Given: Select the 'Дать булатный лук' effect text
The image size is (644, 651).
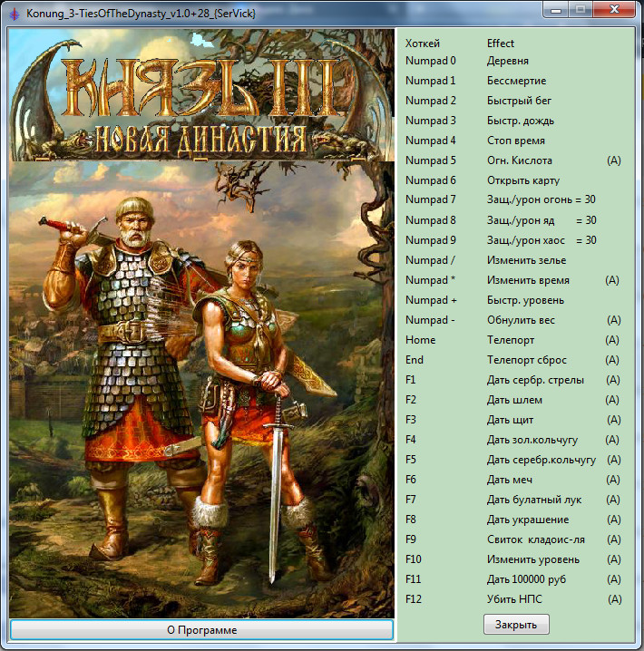Looking at the screenshot, I should tap(534, 500).
